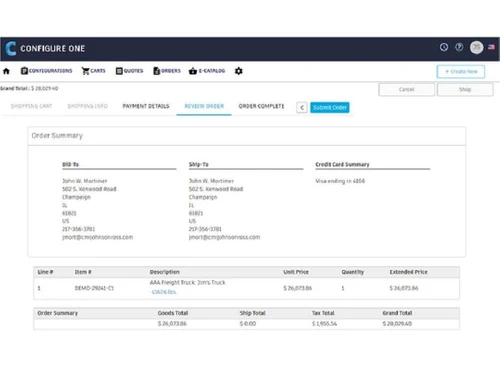Click the Ship-To 502 S. Kenwood Road address
The height and width of the screenshot is (375, 500).
pos(216,189)
